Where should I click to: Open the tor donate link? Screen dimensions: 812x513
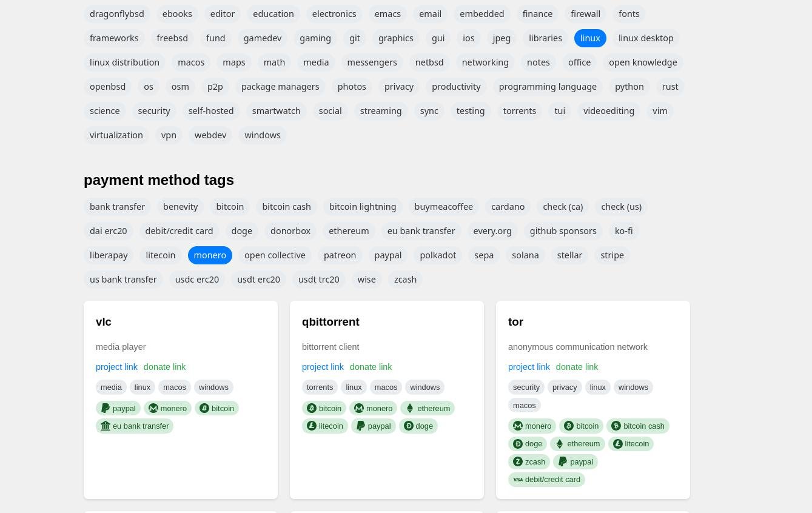(577, 367)
